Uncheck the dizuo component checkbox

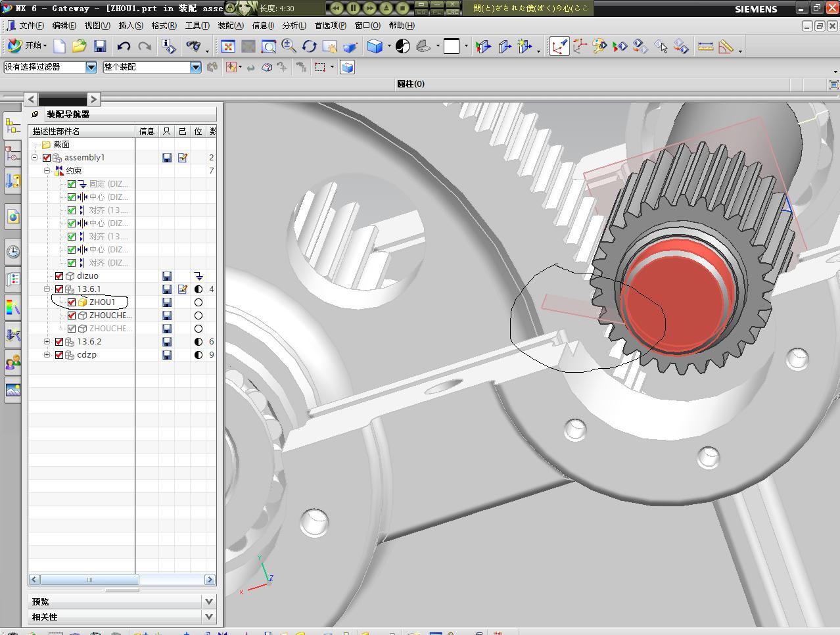coord(59,276)
